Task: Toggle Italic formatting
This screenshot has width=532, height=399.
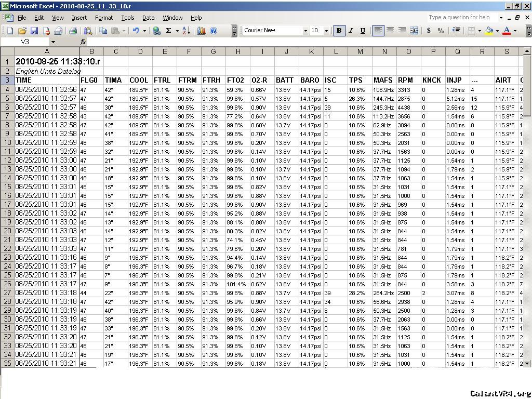Action: pos(351,31)
